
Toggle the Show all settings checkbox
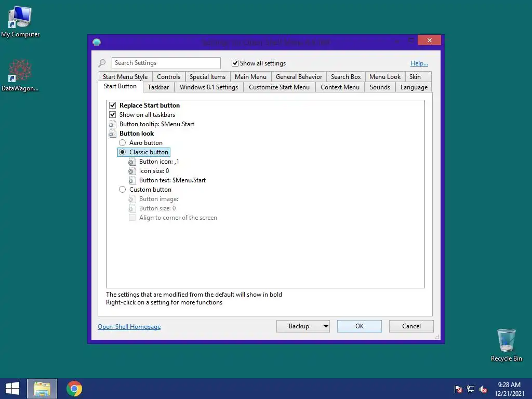pyautogui.click(x=235, y=63)
